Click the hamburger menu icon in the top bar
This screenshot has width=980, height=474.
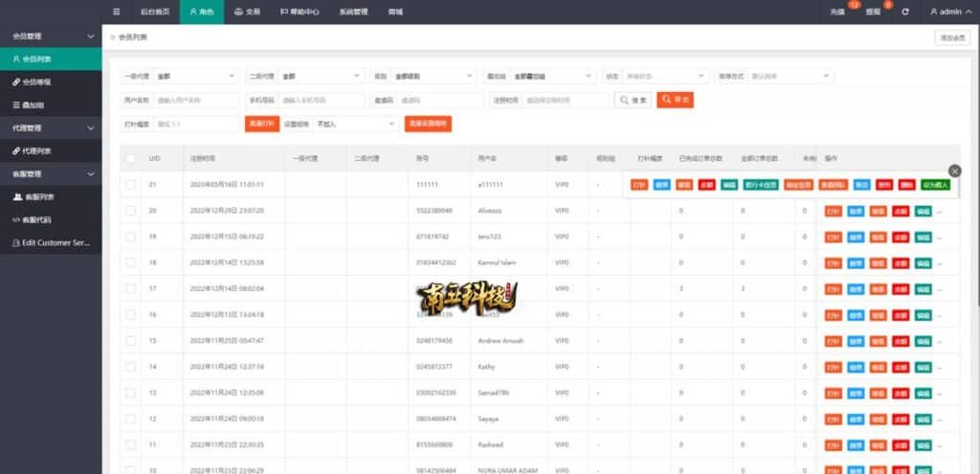coord(117,11)
